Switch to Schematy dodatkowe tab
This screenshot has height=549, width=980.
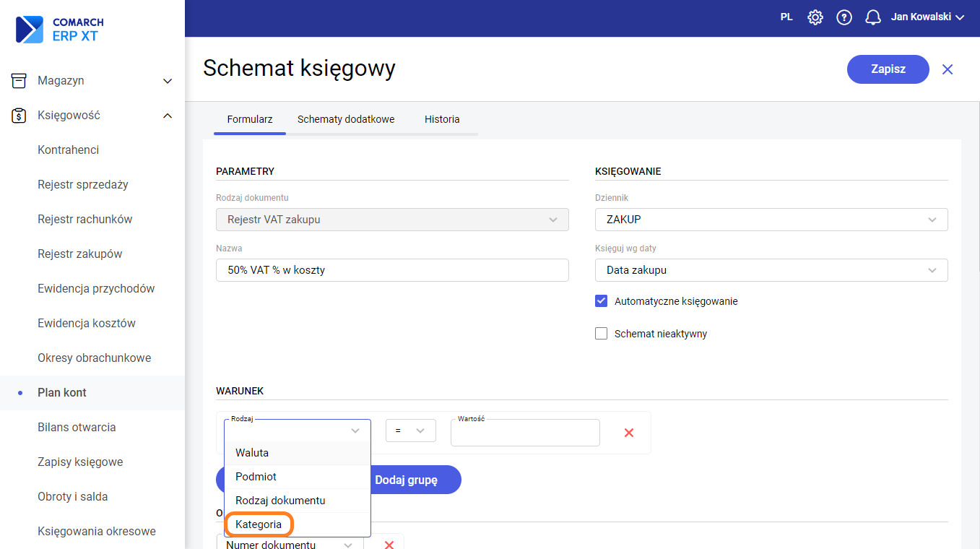tap(346, 119)
